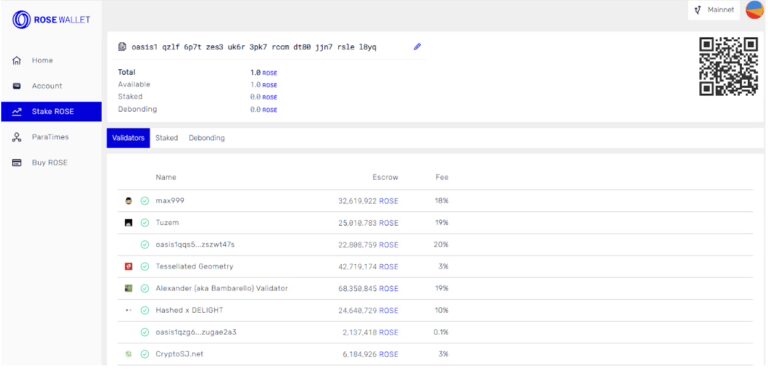Viewport: 768px width, 369px height.
Task: Select Alexander (aka Bambarello) Validator
Action: pos(435,289)
